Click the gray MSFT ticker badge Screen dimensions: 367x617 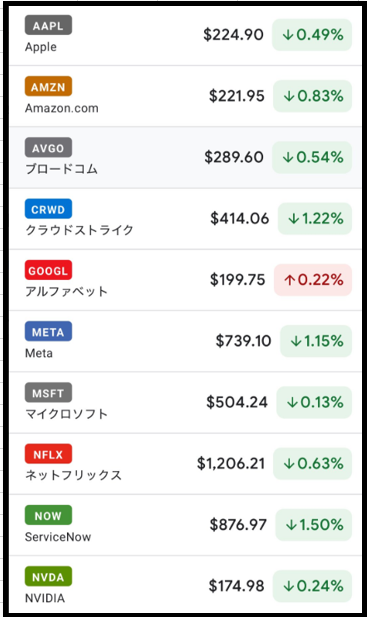(48, 393)
